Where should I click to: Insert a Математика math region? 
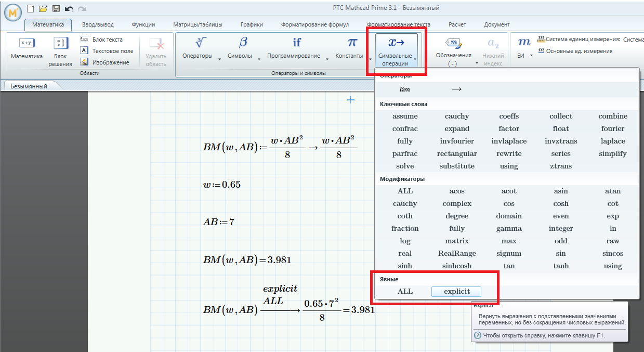tap(27, 49)
